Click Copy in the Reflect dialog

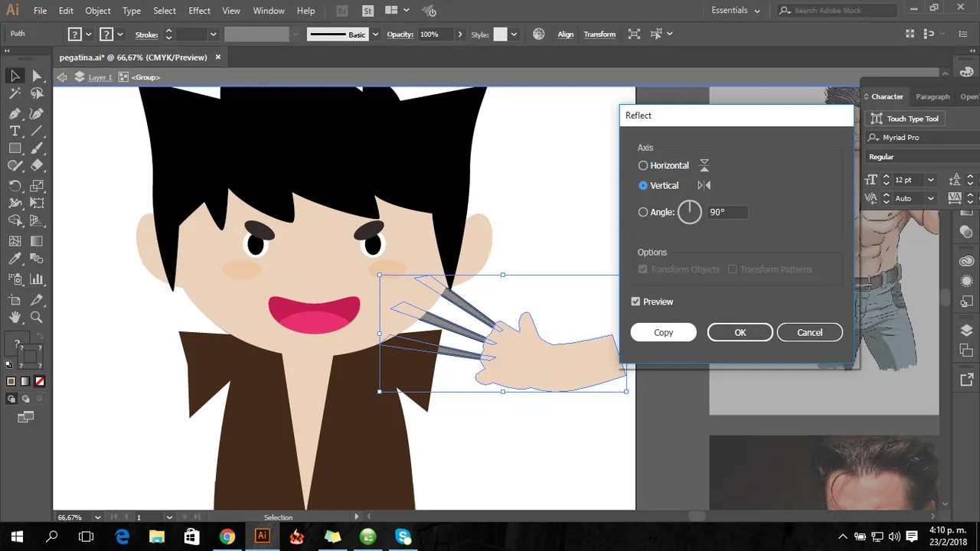tap(664, 332)
